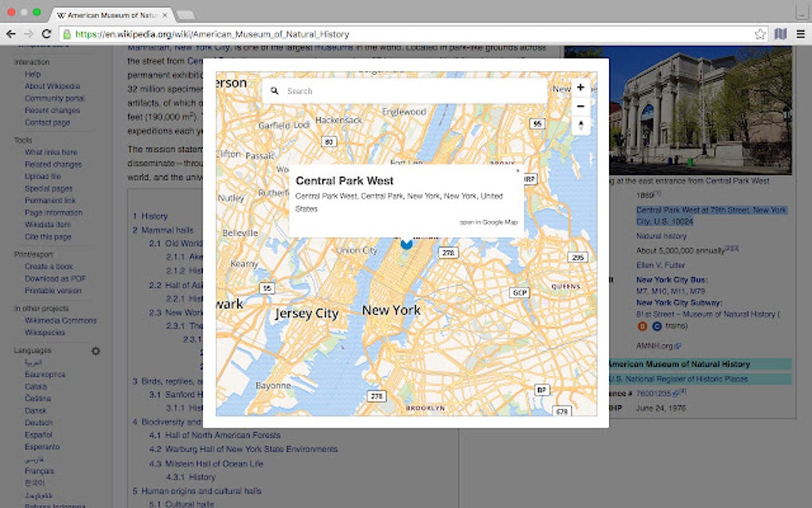
Task: Open Wikimedia Commons link
Action: click(x=61, y=321)
